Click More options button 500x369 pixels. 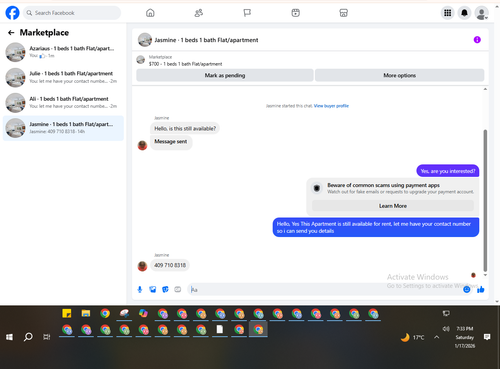pyautogui.click(x=399, y=75)
